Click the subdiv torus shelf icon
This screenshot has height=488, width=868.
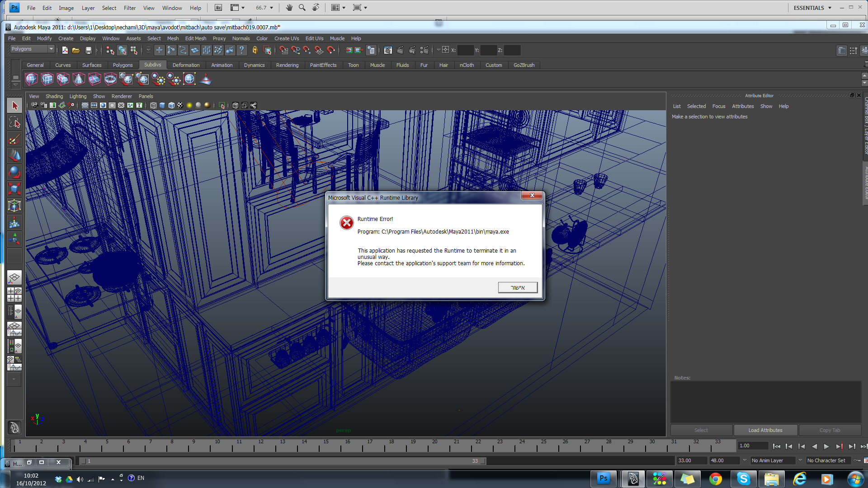point(110,80)
